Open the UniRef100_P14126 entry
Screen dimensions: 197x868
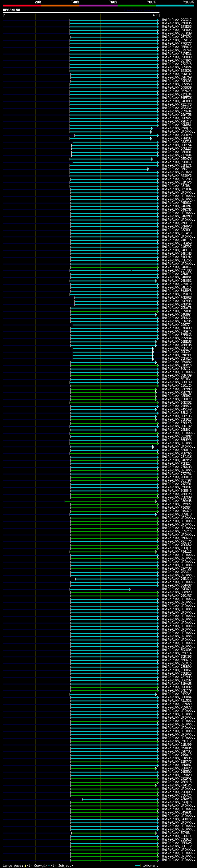pos(177,785)
